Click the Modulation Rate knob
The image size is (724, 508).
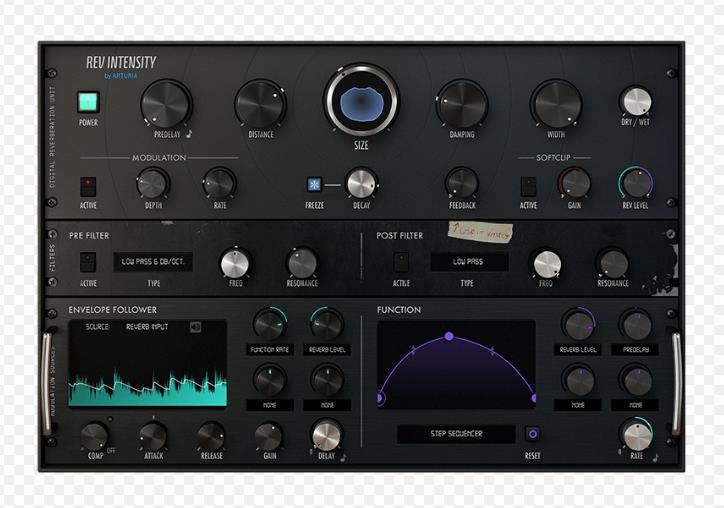(x=220, y=184)
